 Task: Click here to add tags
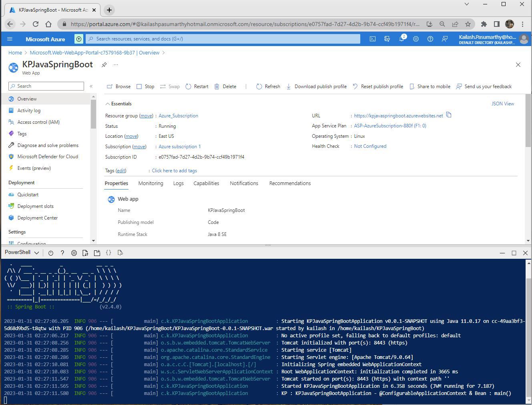click(174, 171)
